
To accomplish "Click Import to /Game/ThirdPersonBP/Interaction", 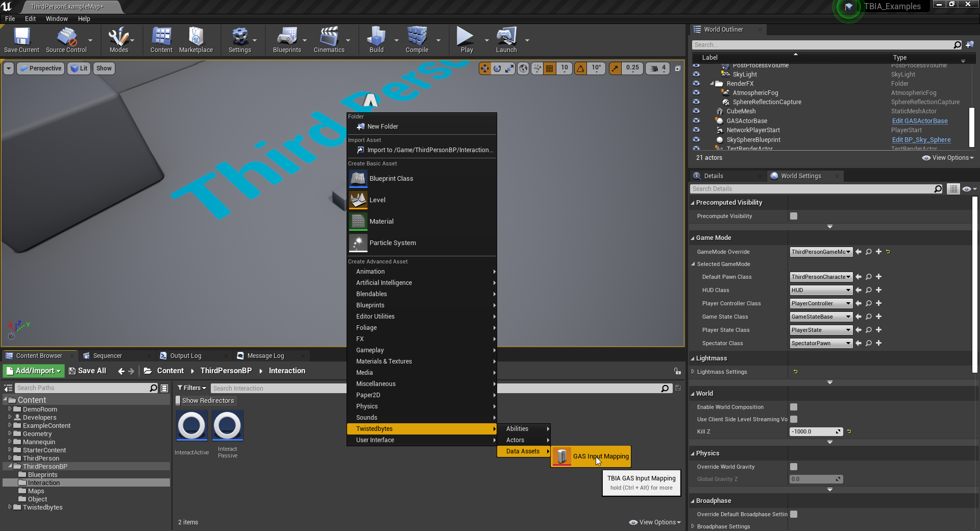I will point(422,150).
